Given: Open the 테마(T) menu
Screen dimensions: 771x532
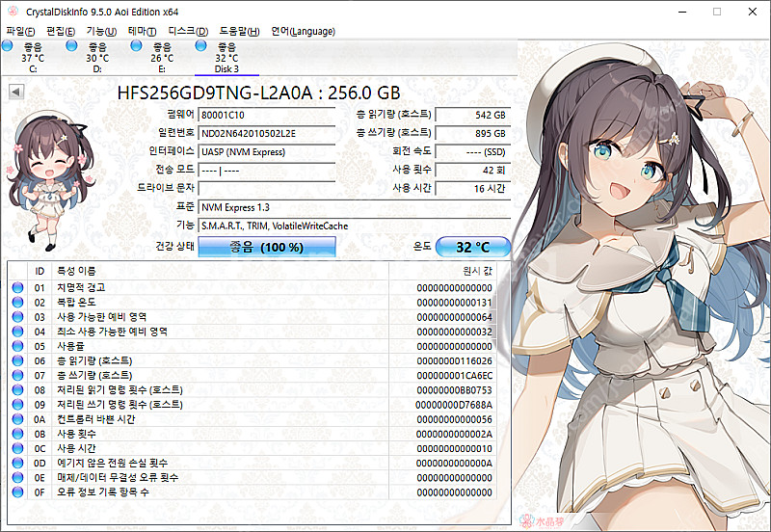Looking at the screenshot, I should [142, 32].
